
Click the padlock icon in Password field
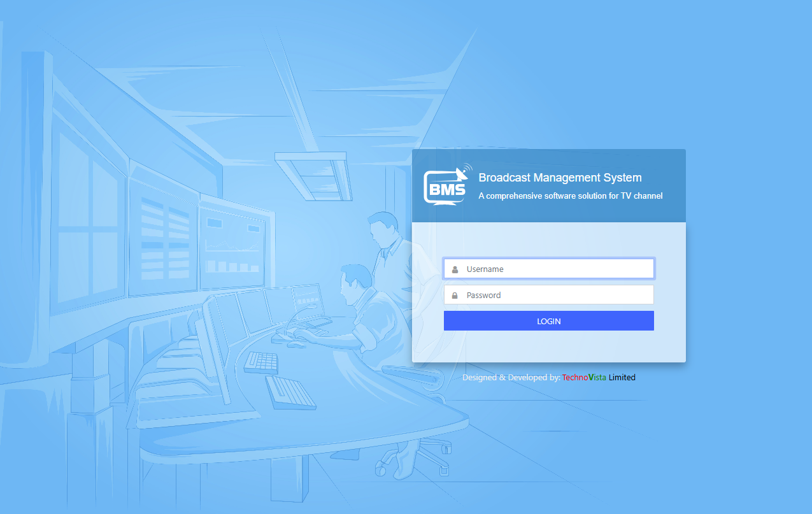(x=455, y=296)
